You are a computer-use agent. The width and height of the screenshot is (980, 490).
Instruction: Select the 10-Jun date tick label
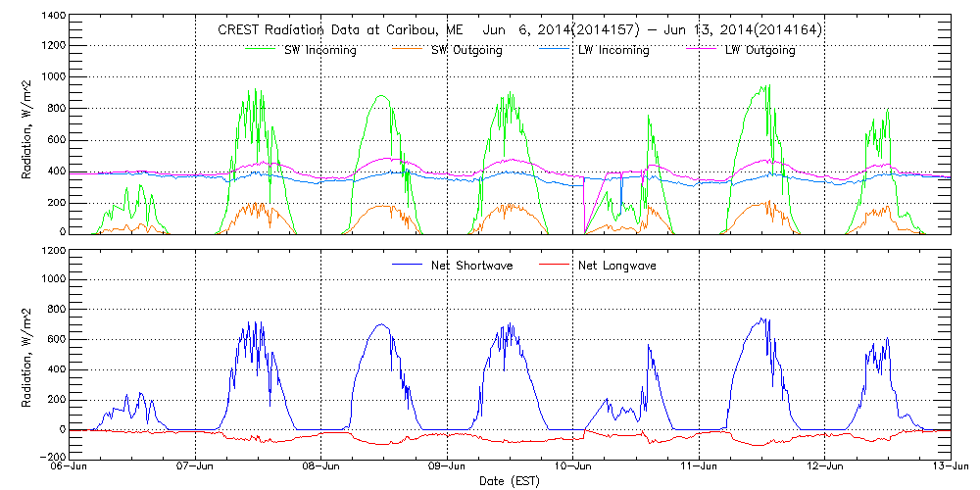pyautogui.click(x=573, y=468)
